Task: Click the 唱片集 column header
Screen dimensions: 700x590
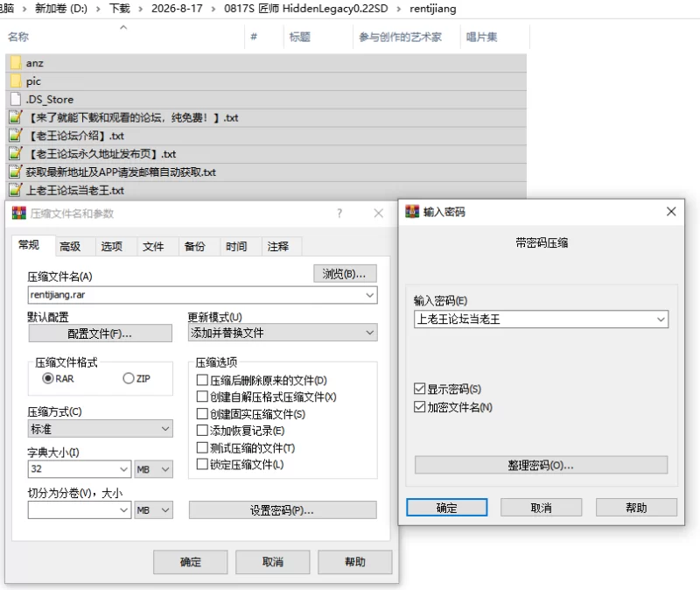Action: pos(481,37)
